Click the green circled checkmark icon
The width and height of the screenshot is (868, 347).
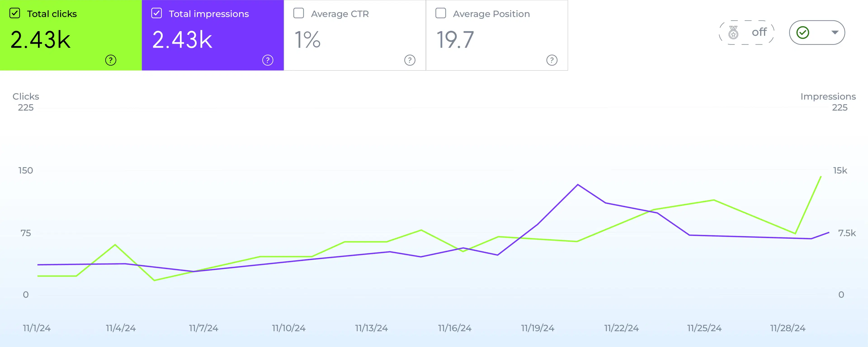tap(803, 33)
